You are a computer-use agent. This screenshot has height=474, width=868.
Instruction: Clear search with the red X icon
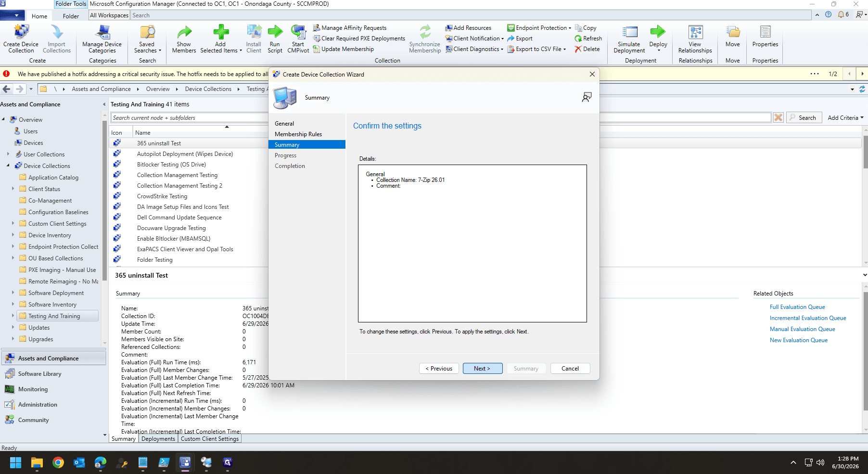click(778, 117)
